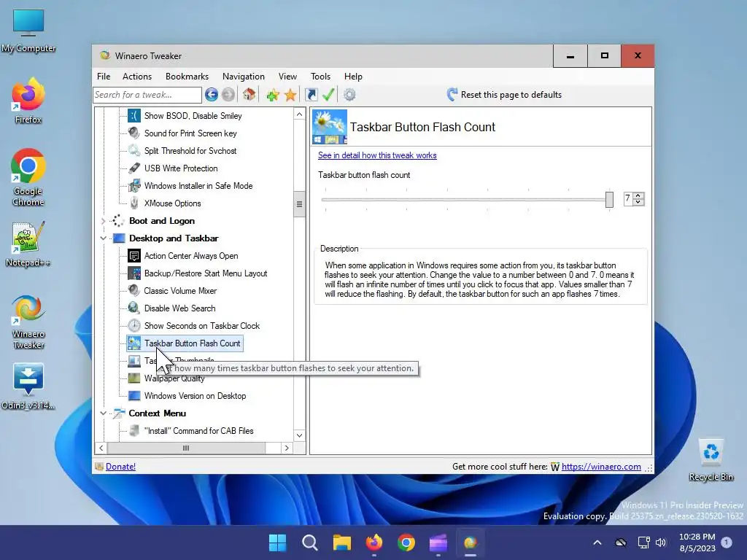Click the volume speaker tray icon
The height and width of the screenshot is (560, 747).
point(661,542)
